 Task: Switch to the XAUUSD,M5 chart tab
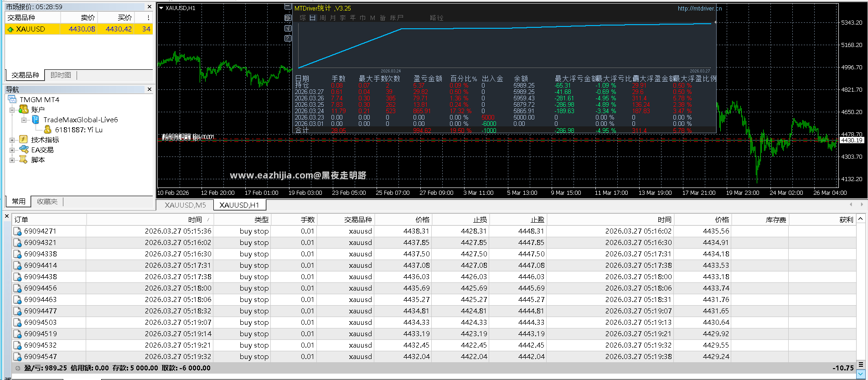coord(185,205)
